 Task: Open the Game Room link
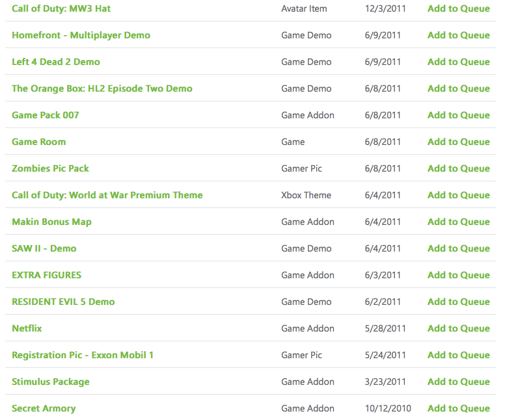pyautogui.click(x=39, y=142)
